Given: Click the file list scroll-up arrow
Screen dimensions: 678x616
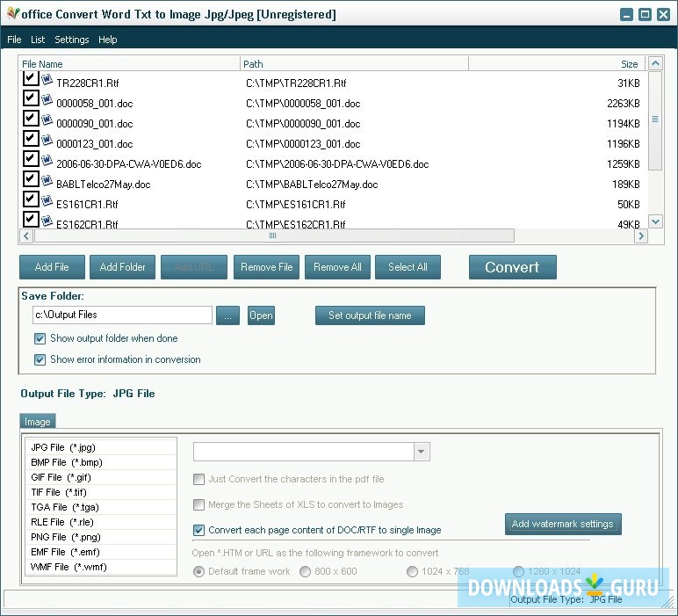Looking at the screenshot, I should pos(655,63).
